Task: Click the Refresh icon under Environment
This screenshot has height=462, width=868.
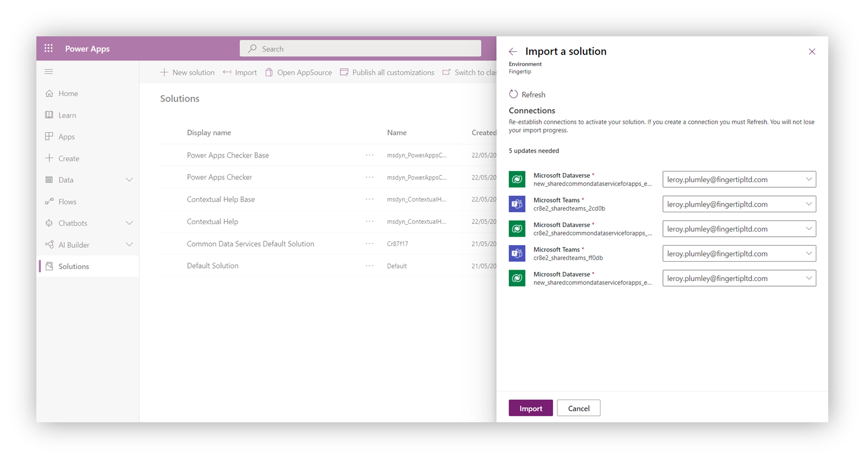Action: [x=514, y=94]
